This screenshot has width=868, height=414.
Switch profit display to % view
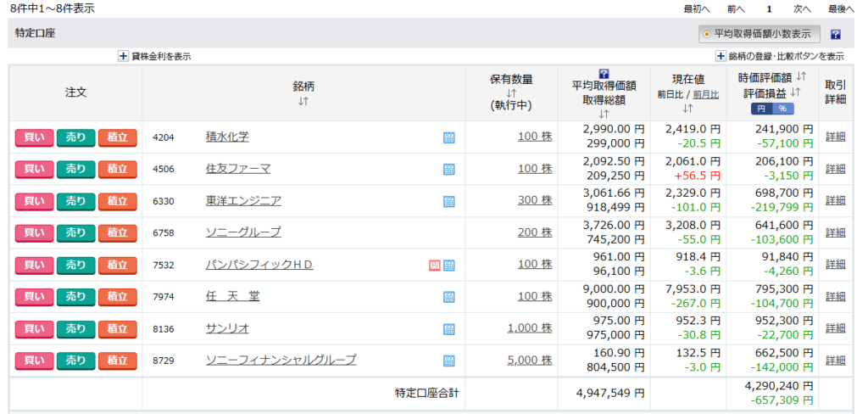coord(782,109)
